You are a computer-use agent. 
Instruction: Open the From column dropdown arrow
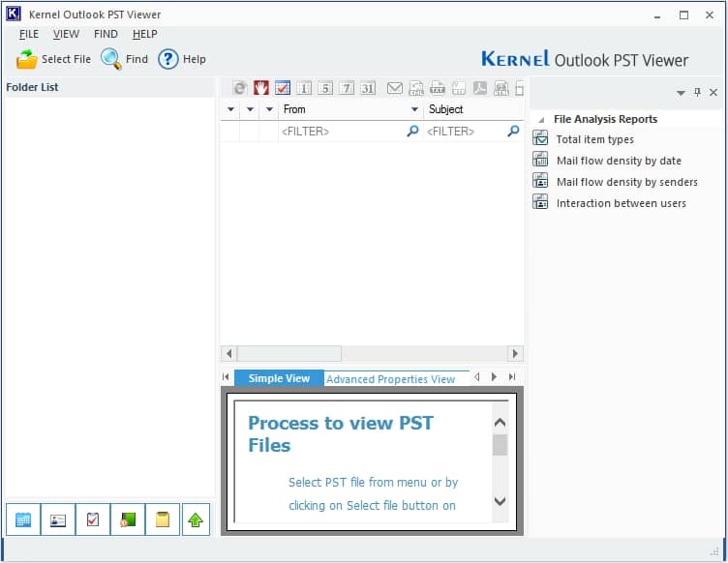[414, 110]
